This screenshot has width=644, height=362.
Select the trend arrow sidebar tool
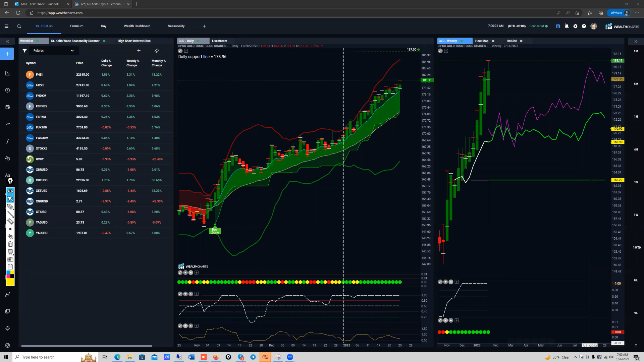point(7,124)
